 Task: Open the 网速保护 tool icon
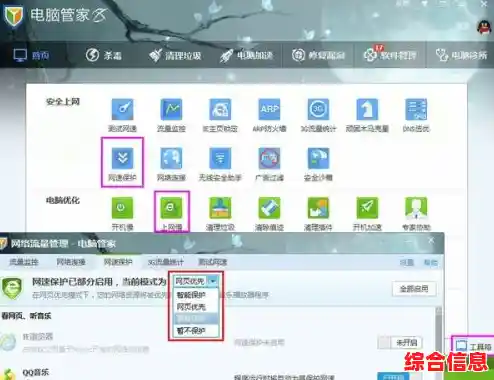tap(122, 163)
